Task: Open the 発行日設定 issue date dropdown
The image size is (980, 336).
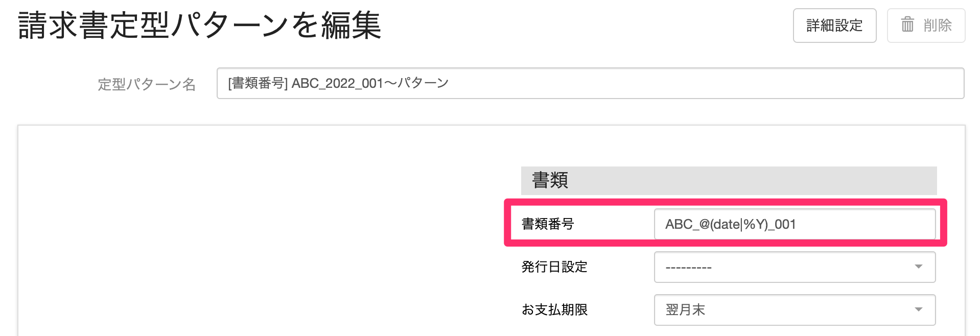Action: (x=794, y=267)
